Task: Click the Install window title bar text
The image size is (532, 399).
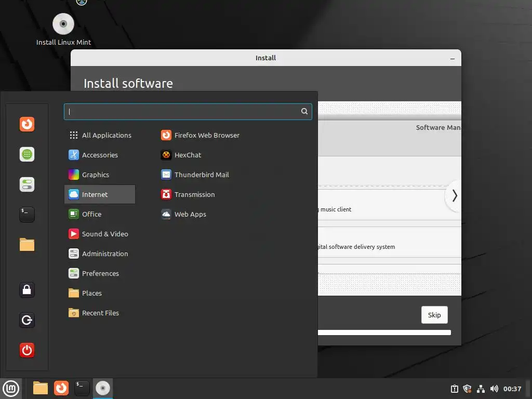Action: tap(265, 58)
